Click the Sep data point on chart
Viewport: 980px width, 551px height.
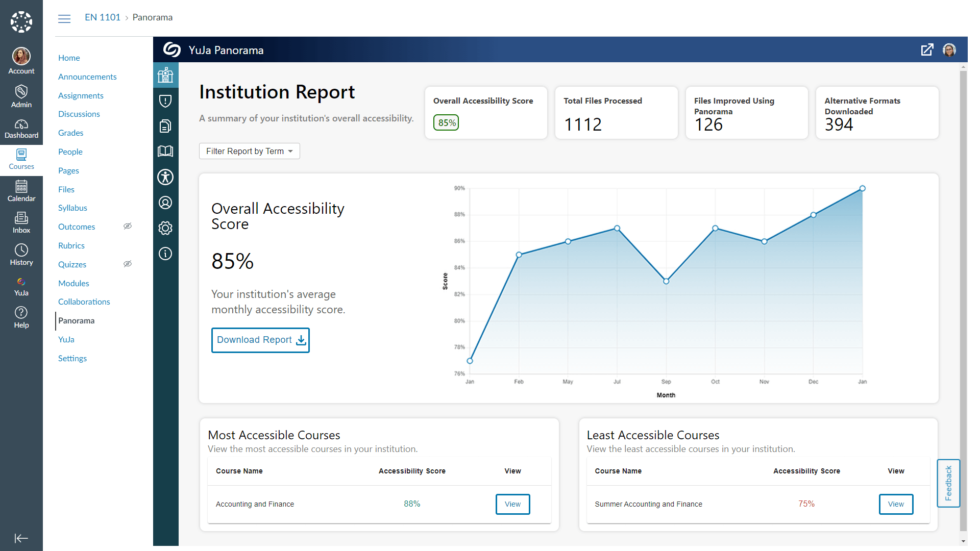[x=666, y=281]
